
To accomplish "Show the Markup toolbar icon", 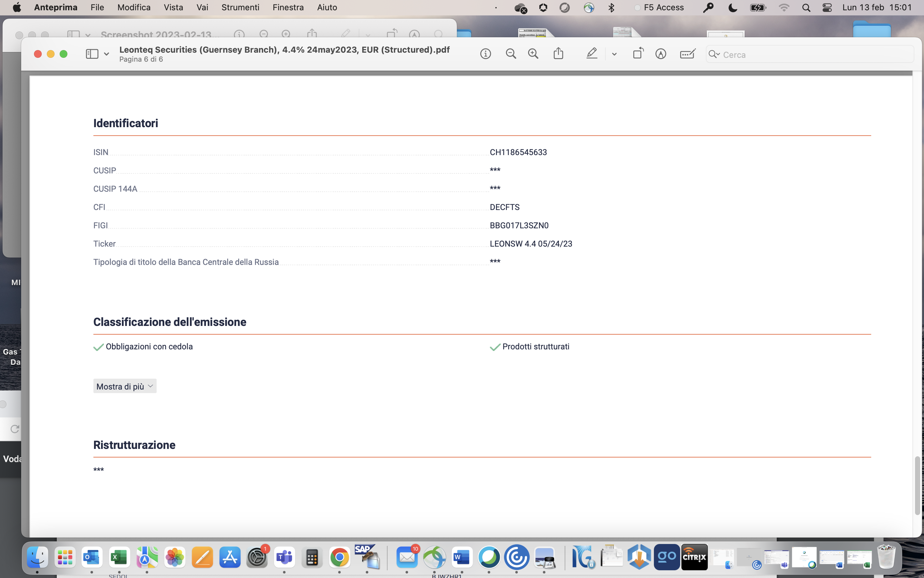I will point(661,54).
